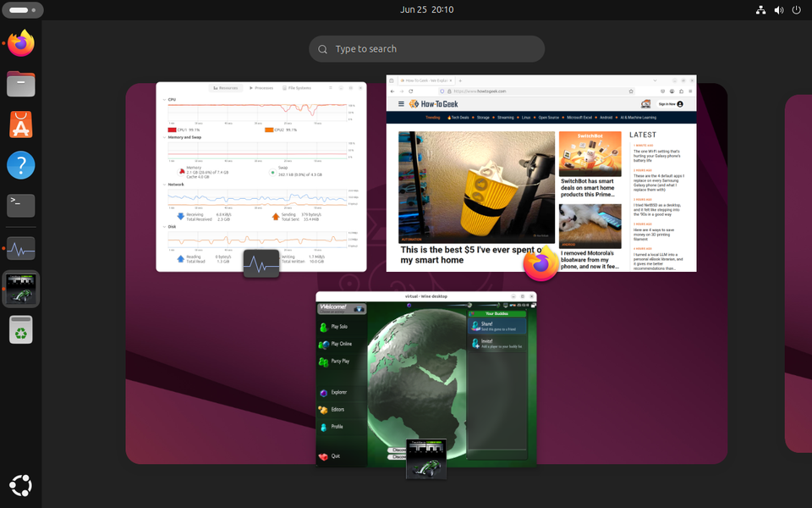Viewport: 812px width, 508px height.
Task: Open the Trash in the dock
Action: (x=20, y=329)
